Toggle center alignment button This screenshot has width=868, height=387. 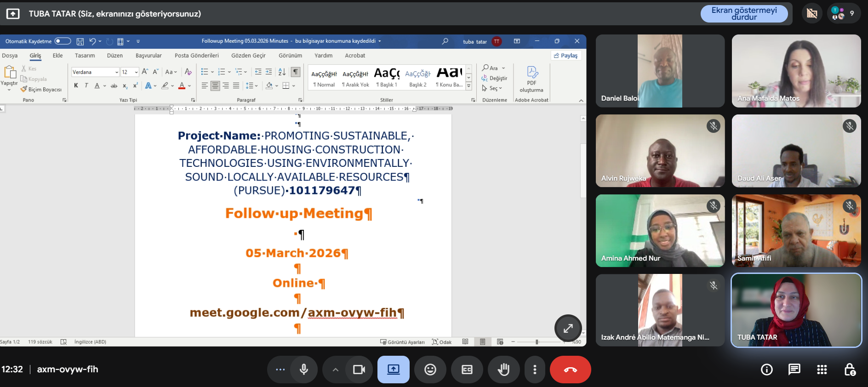pos(215,85)
